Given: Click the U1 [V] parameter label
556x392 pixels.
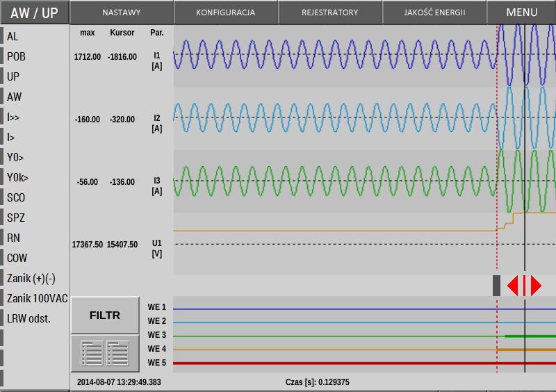Looking at the screenshot, I should click(x=157, y=248).
